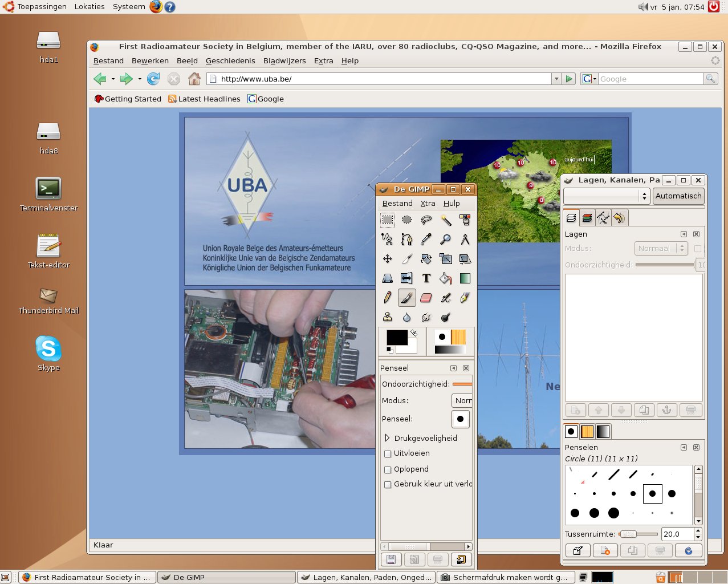Choose the Color Picker eyedropper tool

point(426,240)
